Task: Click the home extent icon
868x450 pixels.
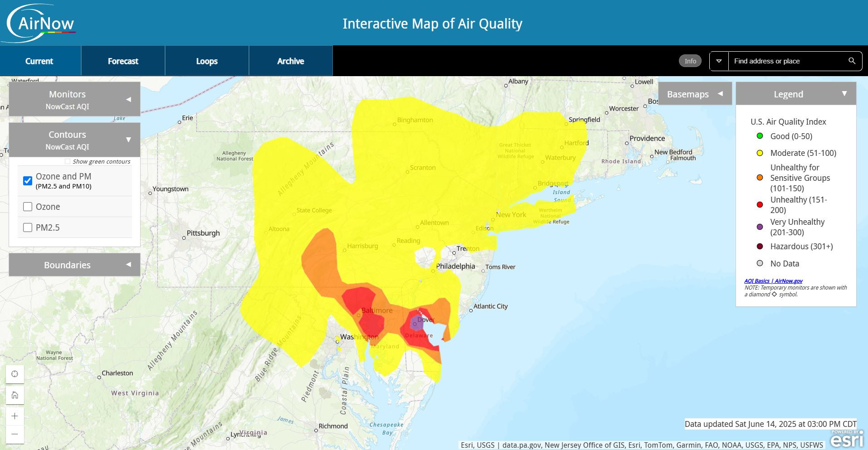Action: (x=15, y=395)
